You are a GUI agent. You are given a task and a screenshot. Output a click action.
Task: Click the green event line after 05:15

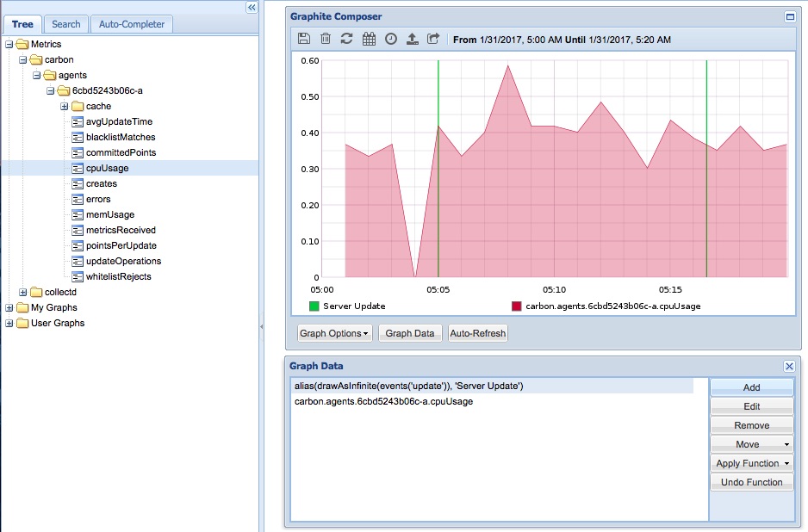click(706, 169)
